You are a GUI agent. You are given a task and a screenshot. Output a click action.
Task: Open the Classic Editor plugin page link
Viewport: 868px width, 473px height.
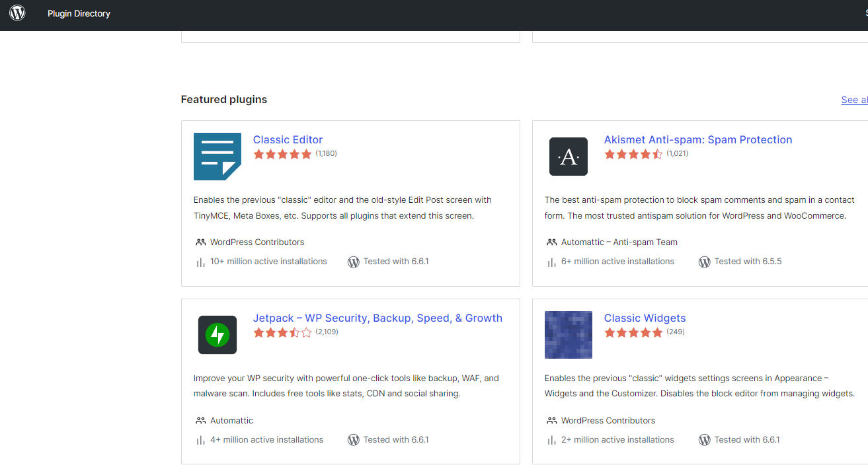coord(288,139)
